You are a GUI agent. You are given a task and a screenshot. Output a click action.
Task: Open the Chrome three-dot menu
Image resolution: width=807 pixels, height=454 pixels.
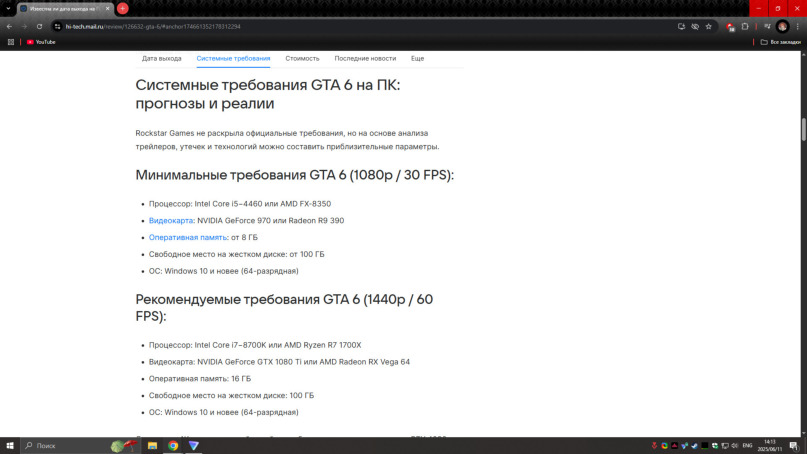798,26
